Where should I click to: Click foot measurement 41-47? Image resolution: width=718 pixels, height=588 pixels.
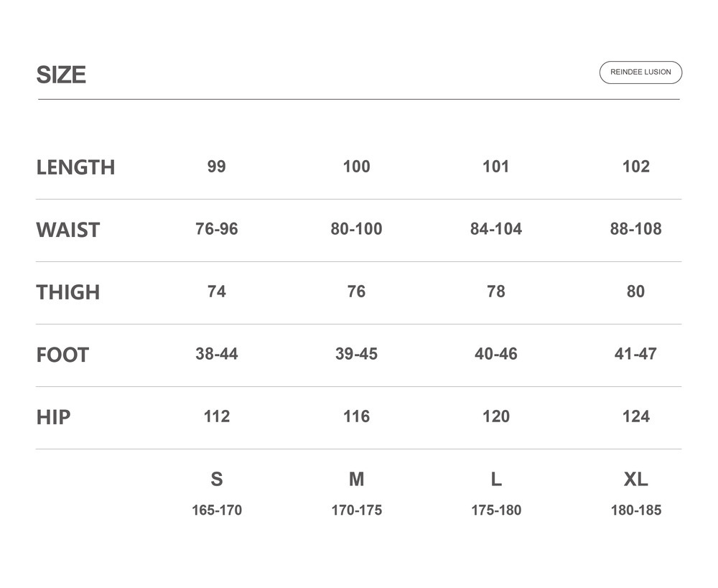[x=635, y=354]
